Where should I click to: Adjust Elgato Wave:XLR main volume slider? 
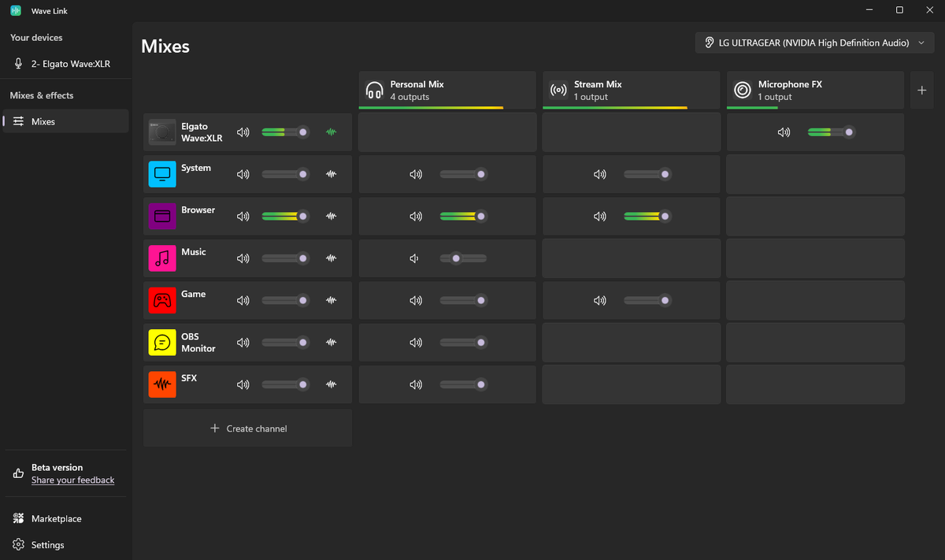[285, 132]
